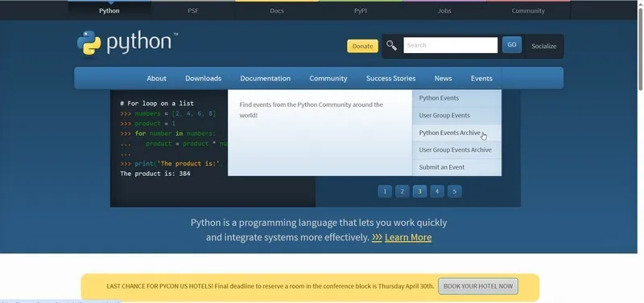Open the Success Stories navigation menu
The width and height of the screenshot is (644, 303).
click(x=390, y=78)
